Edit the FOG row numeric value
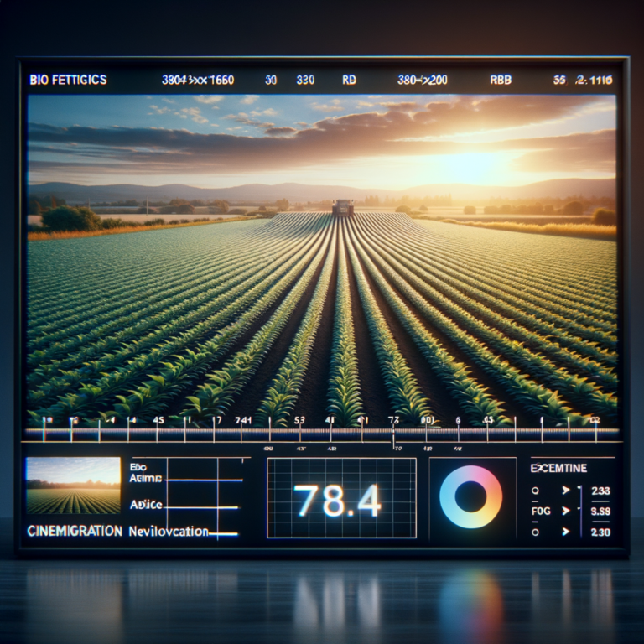The height and width of the screenshot is (644, 644). [x=600, y=512]
